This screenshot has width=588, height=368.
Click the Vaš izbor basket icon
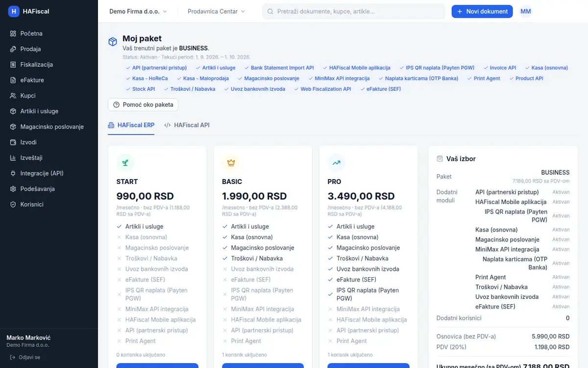coord(440,159)
